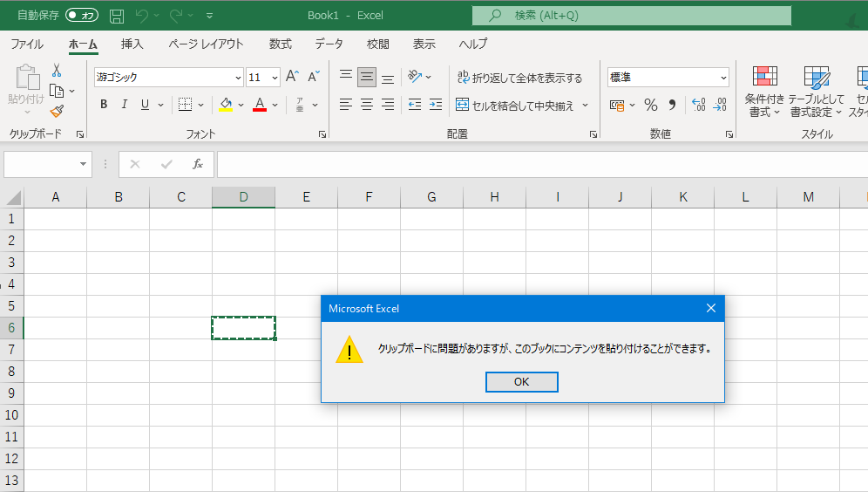Close the Microsoft Excel warning dialog
This screenshot has width=868, height=492.
pos(711,308)
